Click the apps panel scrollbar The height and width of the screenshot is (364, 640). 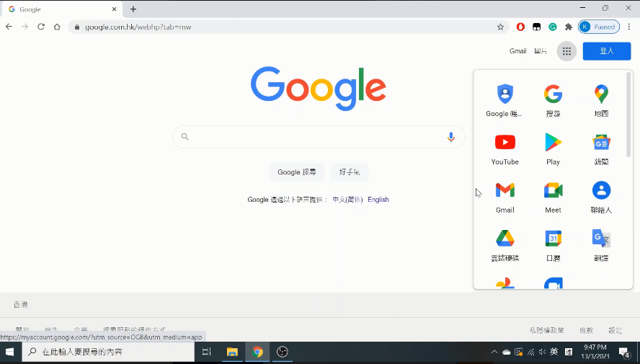[628, 115]
